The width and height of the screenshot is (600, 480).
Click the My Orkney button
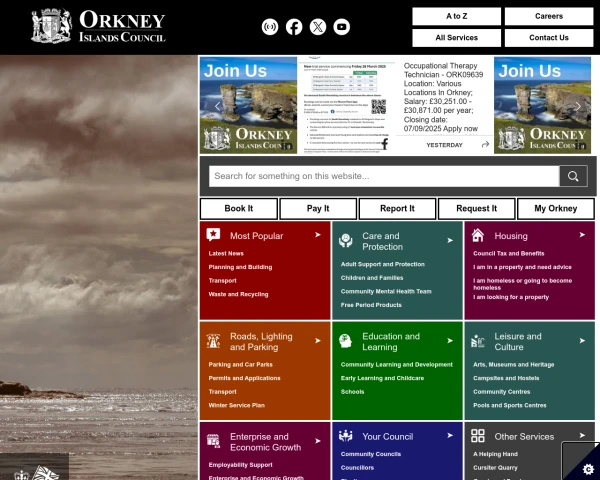click(x=556, y=209)
